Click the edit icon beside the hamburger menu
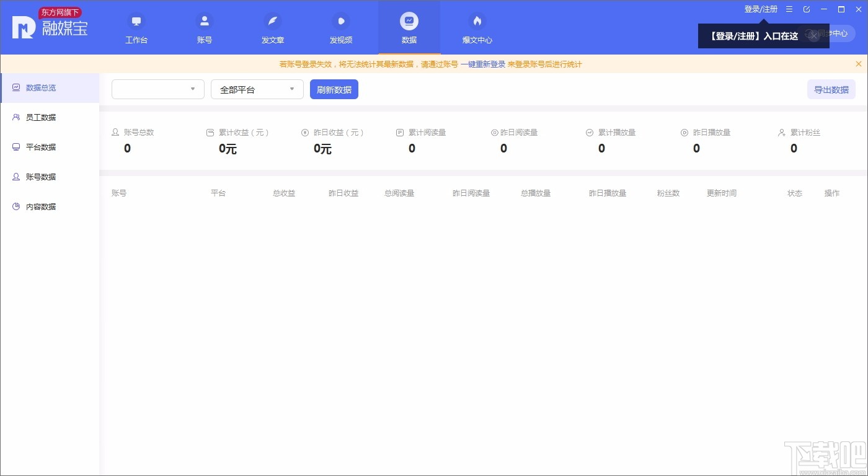Viewport: 868px width, 476px height. pos(807,9)
